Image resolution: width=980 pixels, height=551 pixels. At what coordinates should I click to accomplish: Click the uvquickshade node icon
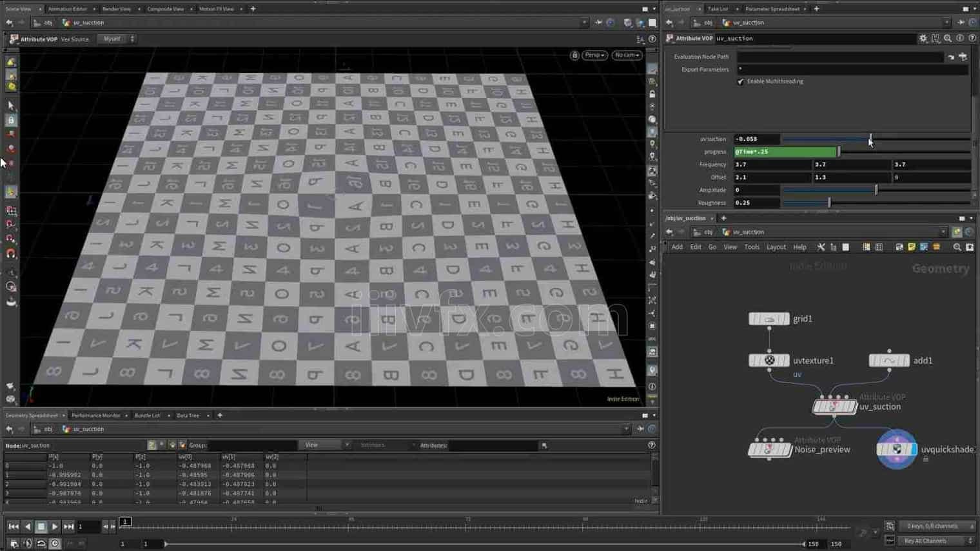pos(896,450)
